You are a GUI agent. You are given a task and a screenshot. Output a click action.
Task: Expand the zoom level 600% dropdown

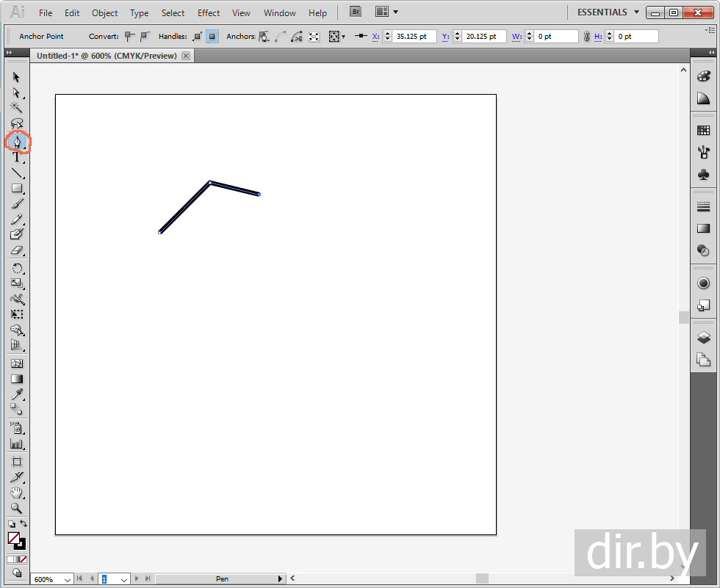click(68, 579)
